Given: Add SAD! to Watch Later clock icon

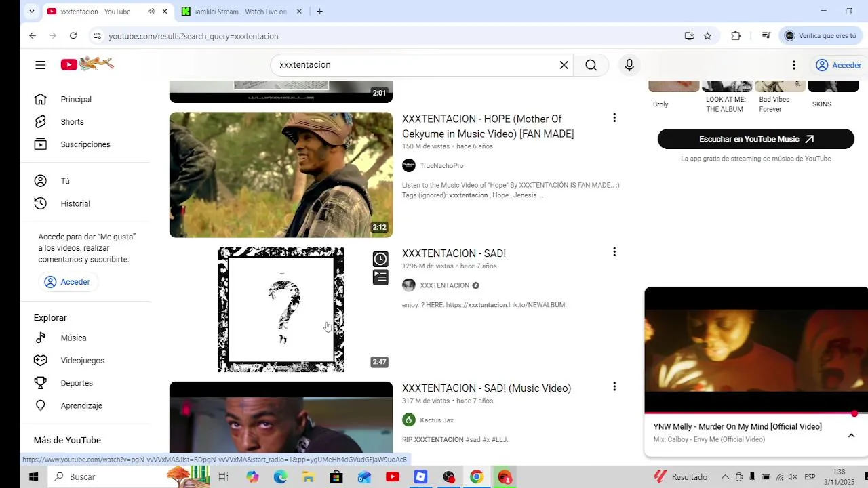Looking at the screenshot, I should pos(380,259).
